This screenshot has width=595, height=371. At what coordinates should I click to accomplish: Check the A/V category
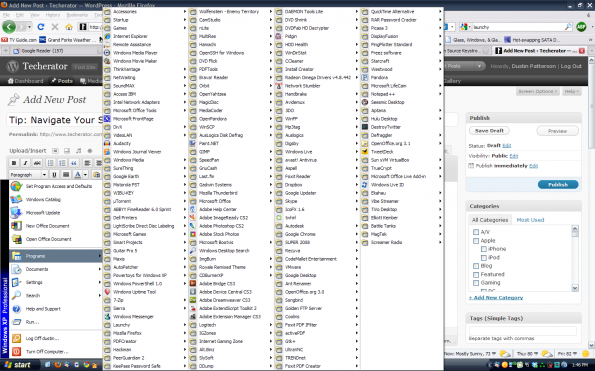476,232
